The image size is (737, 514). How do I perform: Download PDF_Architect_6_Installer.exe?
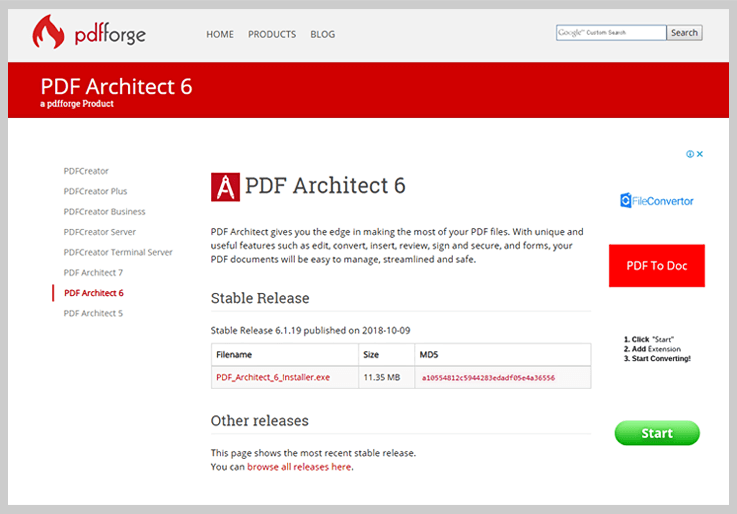pyautogui.click(x=273, y=377)
